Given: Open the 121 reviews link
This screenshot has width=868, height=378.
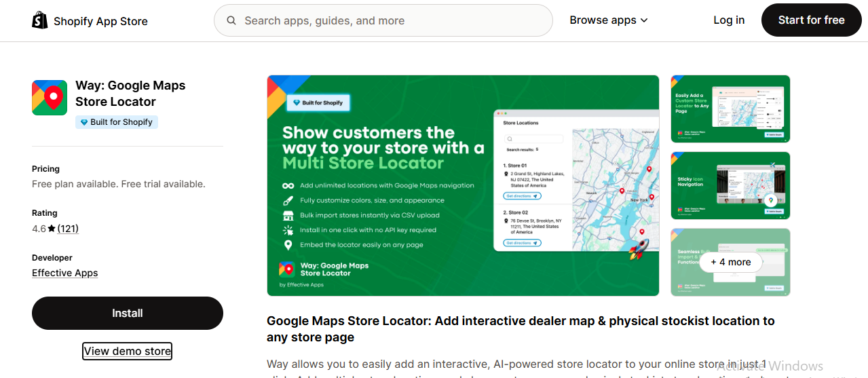Looking at the screenshot, I should (x=68, y=229).
